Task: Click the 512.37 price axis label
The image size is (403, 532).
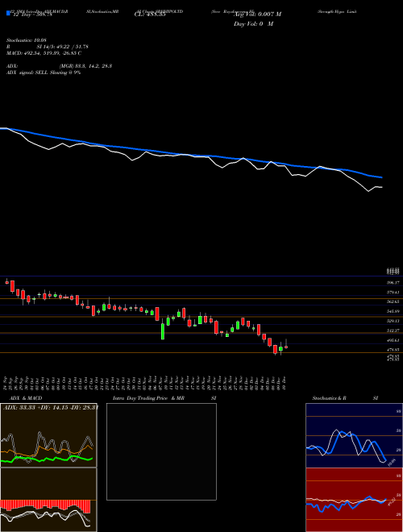Action: coord(393,330)
